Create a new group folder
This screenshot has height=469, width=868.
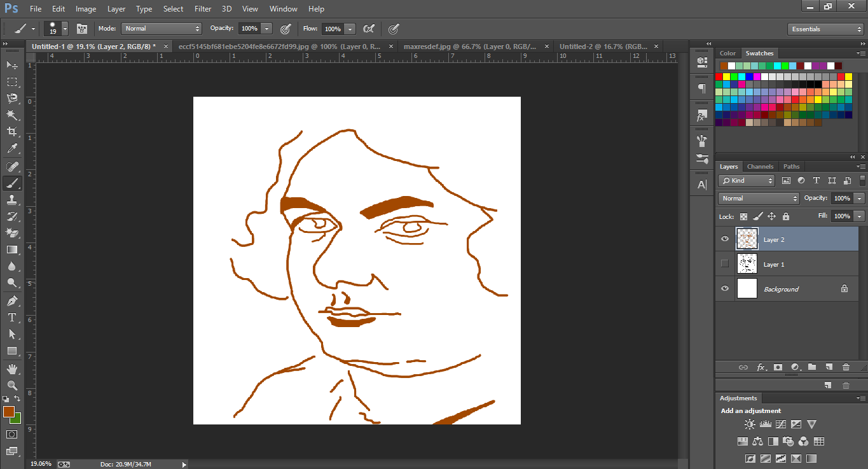812,367
